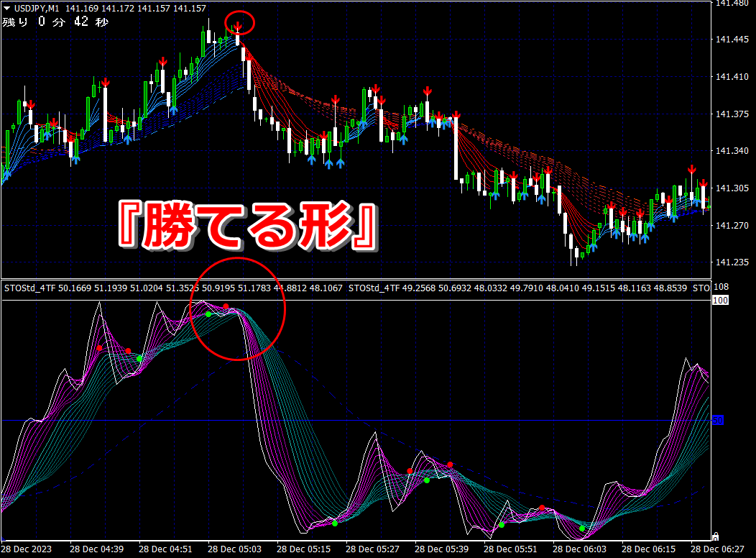Click price level 141.235 on the axis
The width and height of the screenshot is (756, 558).
tap(732, 262)
